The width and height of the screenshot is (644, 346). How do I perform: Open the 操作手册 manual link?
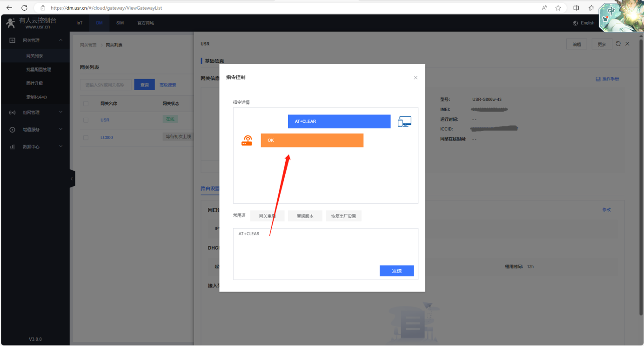tap(608, 79)
